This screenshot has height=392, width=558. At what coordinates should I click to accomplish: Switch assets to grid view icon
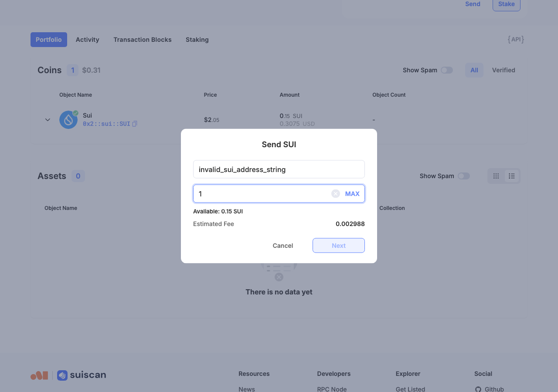click(496, 176)
